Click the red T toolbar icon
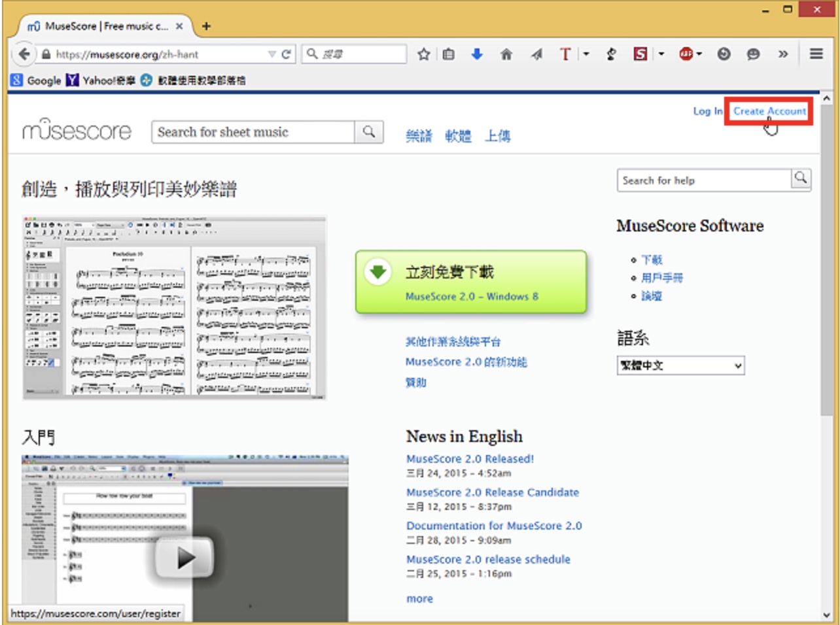The height and width of the screenshot is (625, 840). click(565, 54)
